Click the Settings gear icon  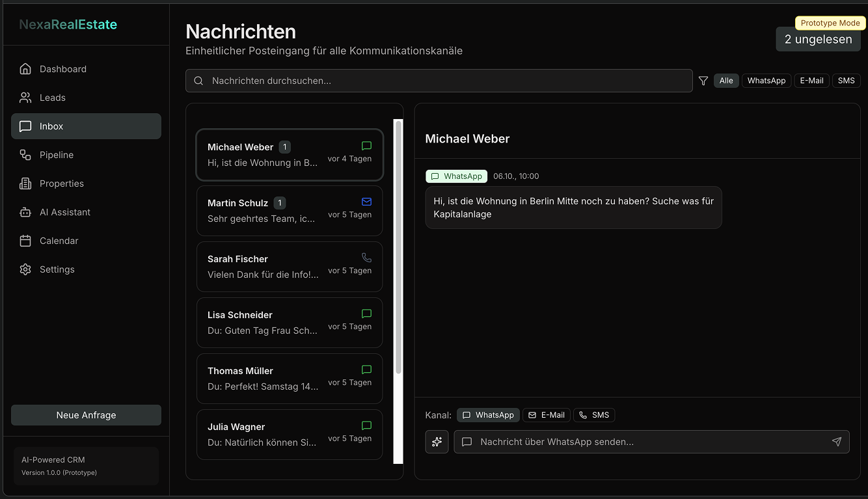[25, 269]
